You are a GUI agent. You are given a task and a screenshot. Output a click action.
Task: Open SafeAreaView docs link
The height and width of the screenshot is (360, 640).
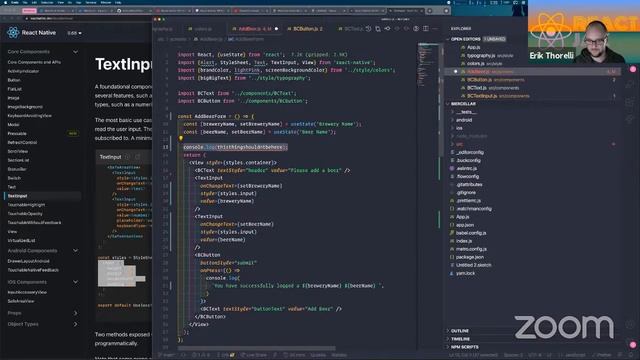[21, 301]
